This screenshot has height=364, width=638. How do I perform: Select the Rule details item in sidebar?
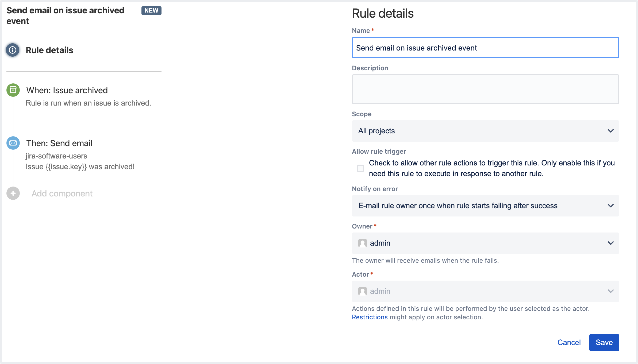49,50
